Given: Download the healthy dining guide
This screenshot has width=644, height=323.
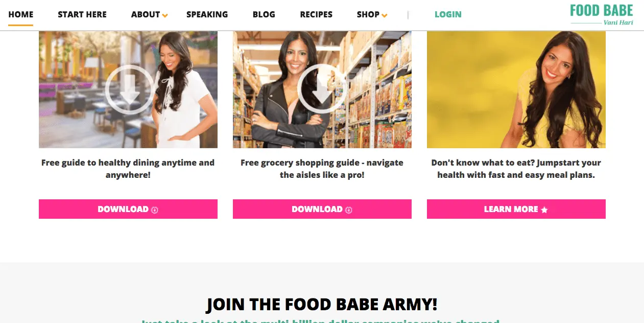Looking at the screenshot, I should 128,209.
